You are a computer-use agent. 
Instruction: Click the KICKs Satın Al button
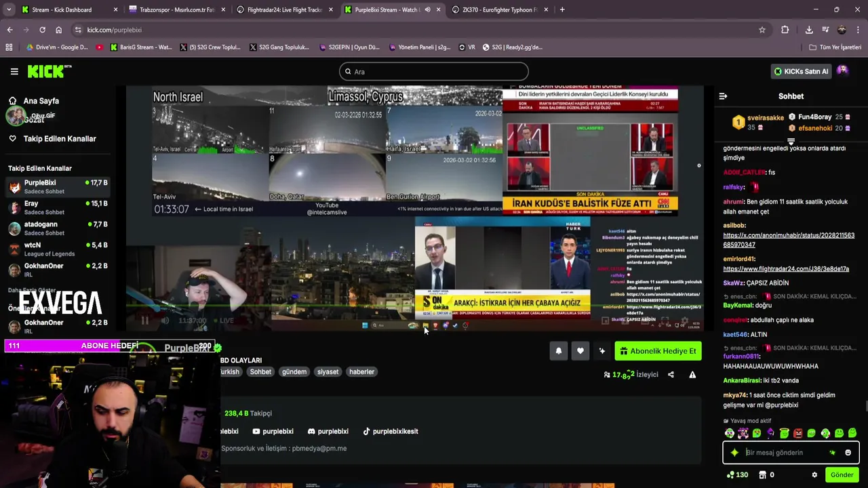tap(802, 71)
